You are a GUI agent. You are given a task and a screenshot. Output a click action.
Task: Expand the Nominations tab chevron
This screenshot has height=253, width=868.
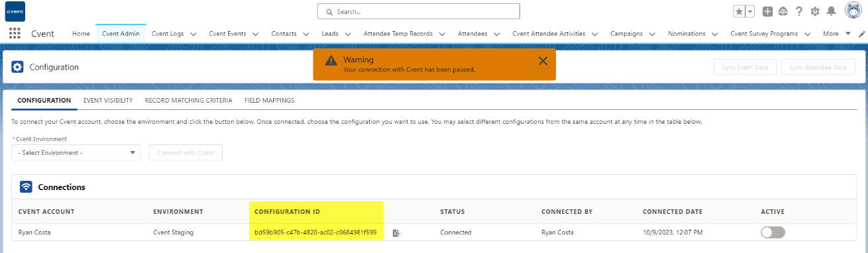tap(714, 34)
